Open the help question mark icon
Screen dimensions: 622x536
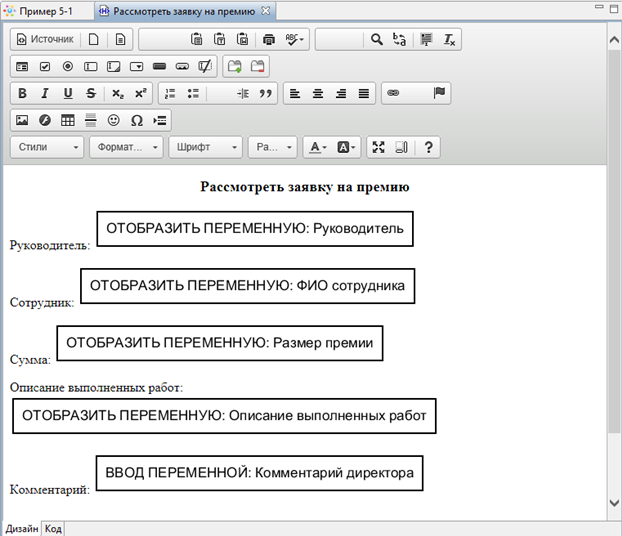428,147
